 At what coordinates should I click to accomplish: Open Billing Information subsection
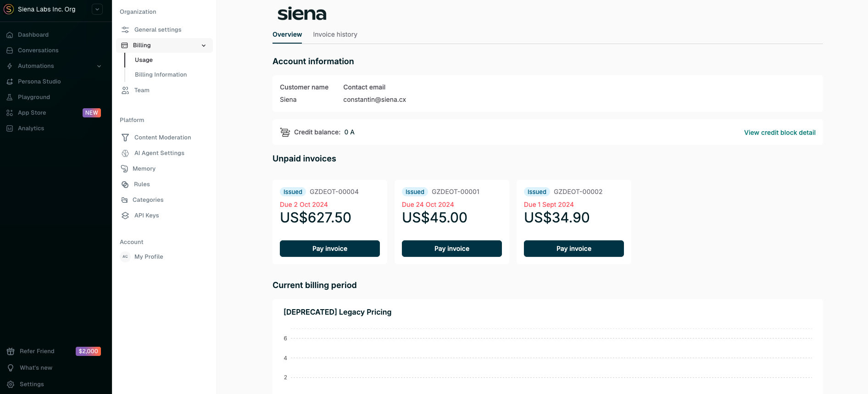(161, 75)
